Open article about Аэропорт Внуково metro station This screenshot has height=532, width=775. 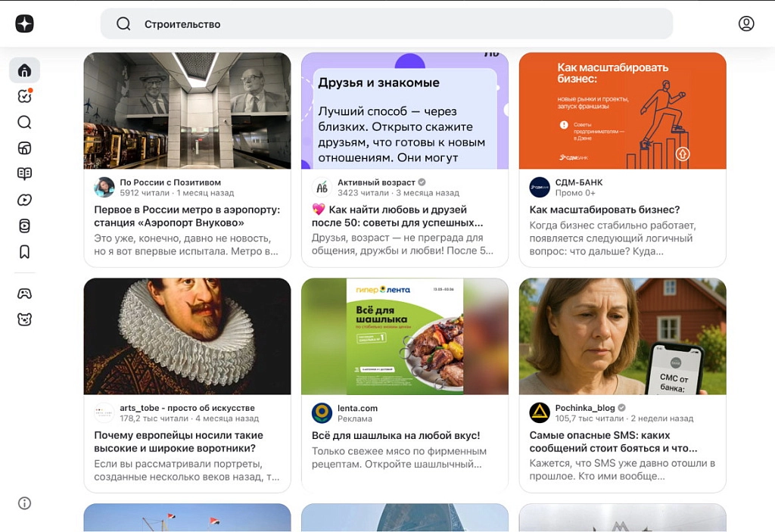pyautogui.click(x=186, y=216)
